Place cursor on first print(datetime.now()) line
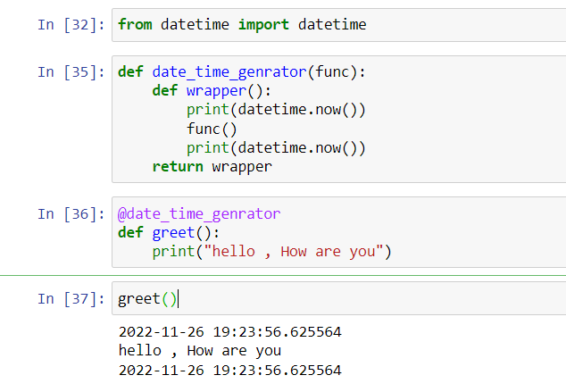 276,110
